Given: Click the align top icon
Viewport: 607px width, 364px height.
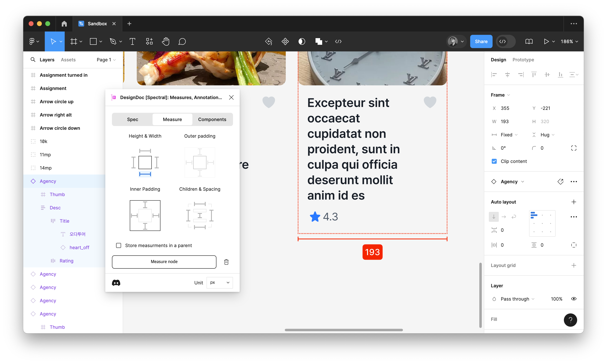Looking at the screenshot, I should (x=534, y=75).
